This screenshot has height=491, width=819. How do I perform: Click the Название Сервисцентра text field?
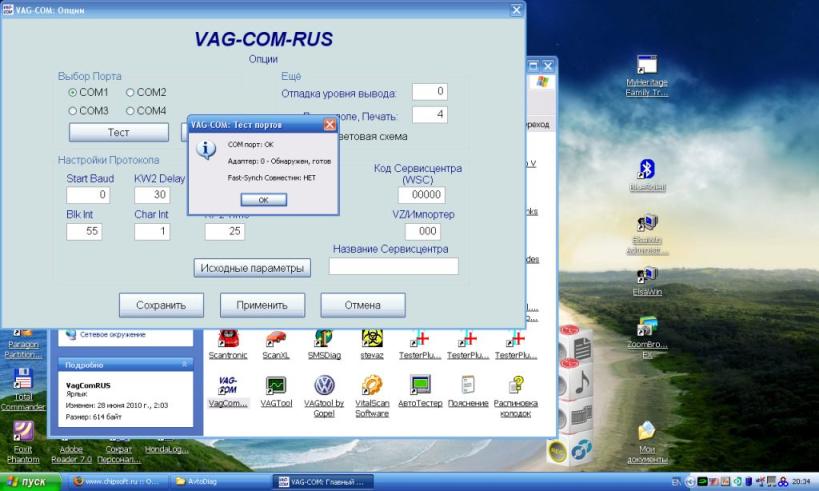393,267
